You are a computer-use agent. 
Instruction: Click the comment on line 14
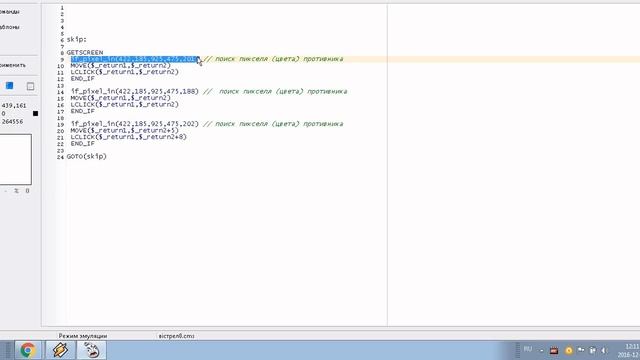pos(276,91)
